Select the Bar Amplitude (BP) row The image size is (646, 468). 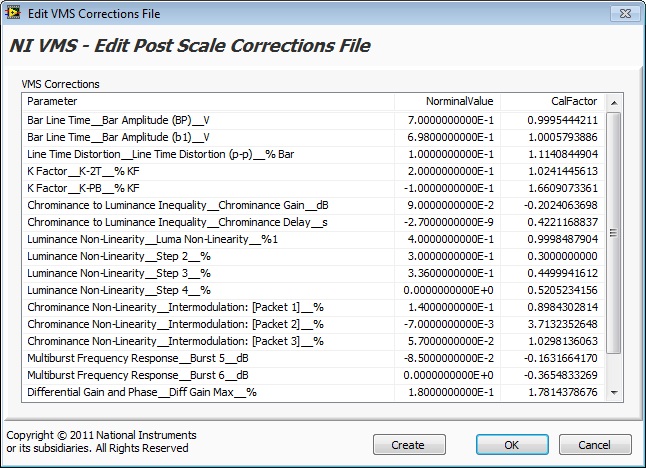[x=314, y=120]
